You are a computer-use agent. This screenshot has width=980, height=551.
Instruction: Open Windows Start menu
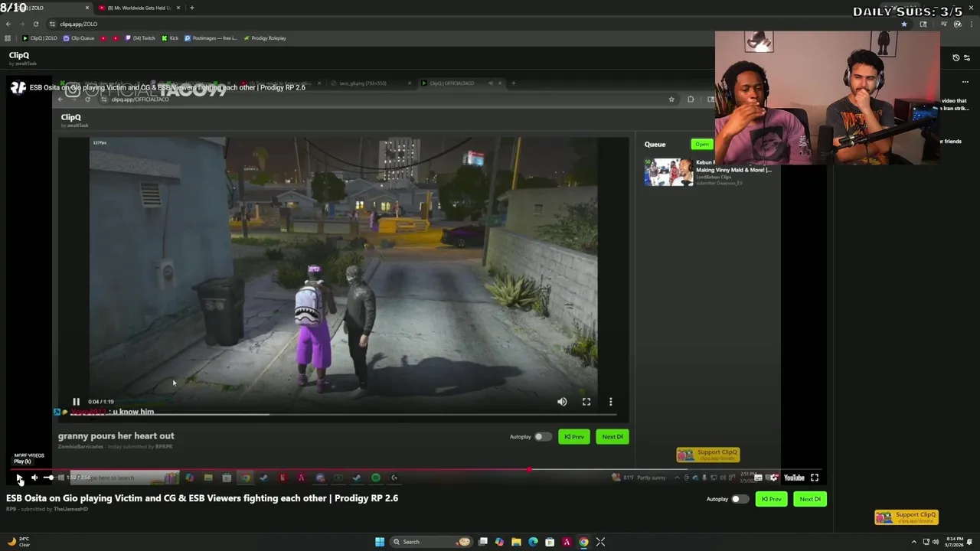380,542
